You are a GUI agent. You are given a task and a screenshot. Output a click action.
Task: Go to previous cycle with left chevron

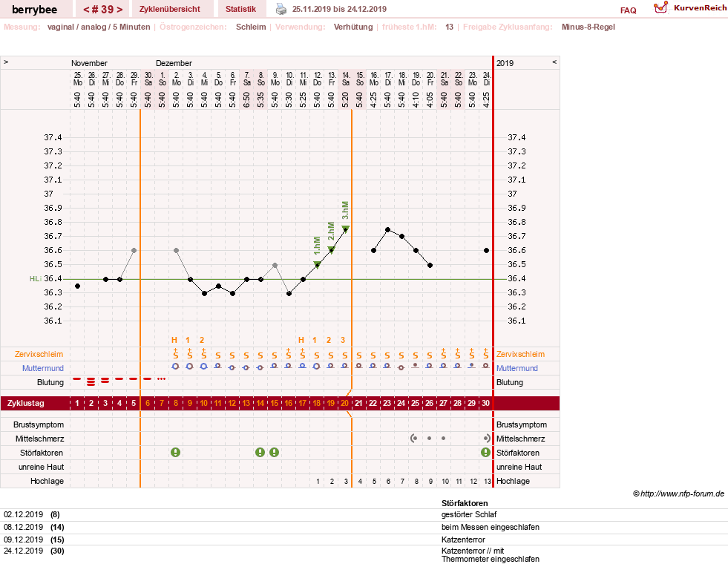pyautogui.click(x=86, y=10)
